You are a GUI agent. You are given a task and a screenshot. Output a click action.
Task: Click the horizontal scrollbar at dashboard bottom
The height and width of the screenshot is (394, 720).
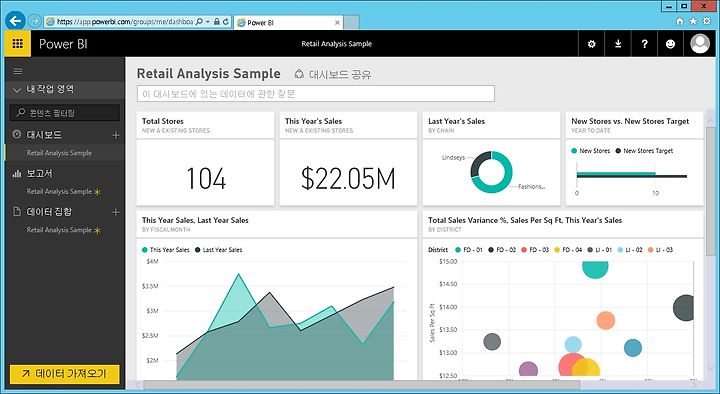click(362, 384)
